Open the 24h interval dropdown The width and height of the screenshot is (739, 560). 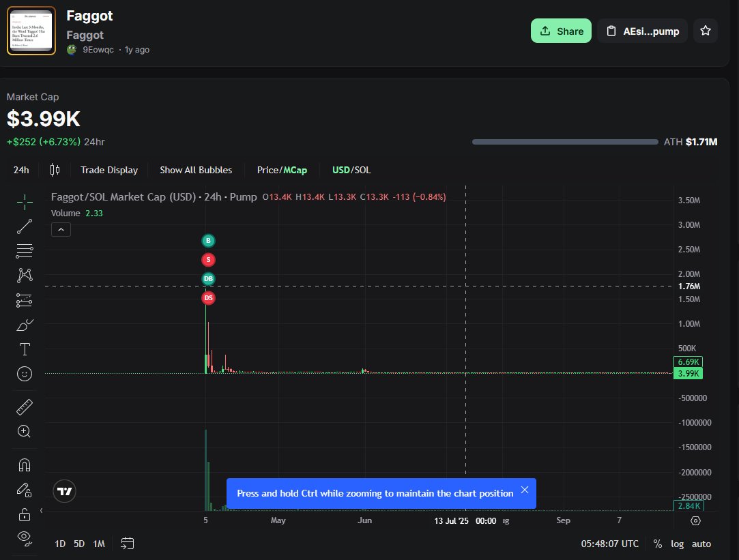tap(21, 170)
